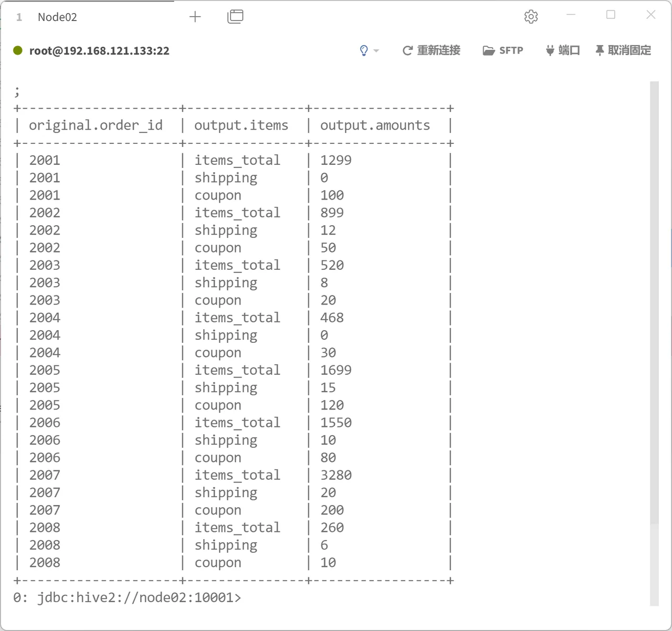Click the amount value 15

(328, 387)
